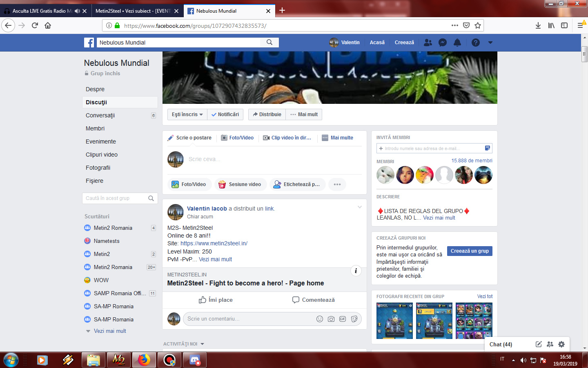Open page actions three-dot menu
The height and width of the screenshot is (368, 588).
[x=455, y=25]
